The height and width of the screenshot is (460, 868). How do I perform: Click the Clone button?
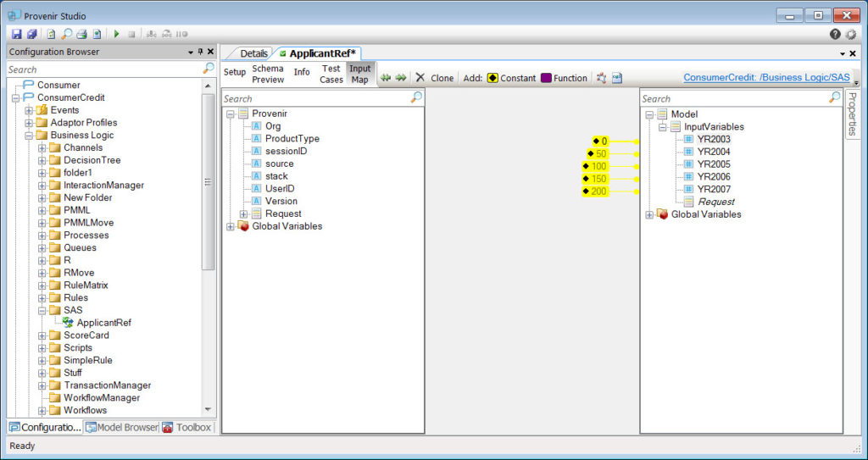pyautogui.click(x=442, y=78)
